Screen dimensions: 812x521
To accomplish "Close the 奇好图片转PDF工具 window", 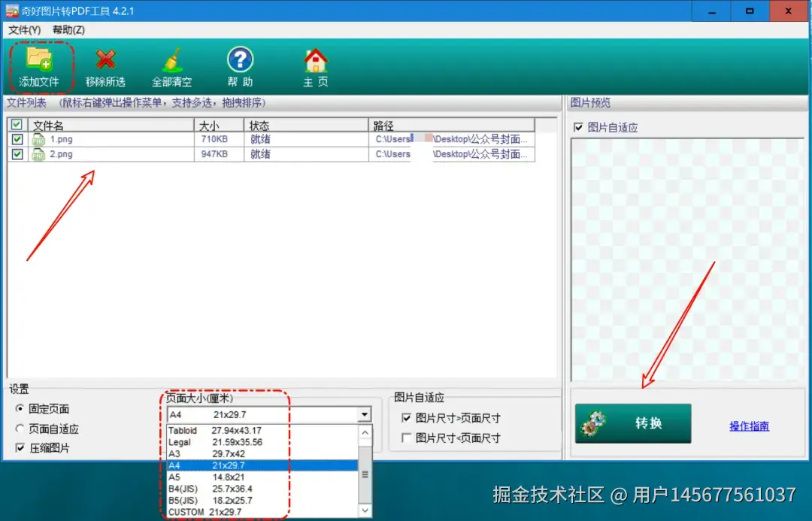I will pos(789,11).
